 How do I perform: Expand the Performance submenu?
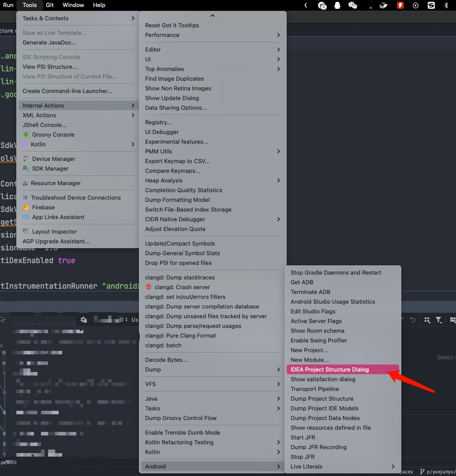click(x=213, y=35)
